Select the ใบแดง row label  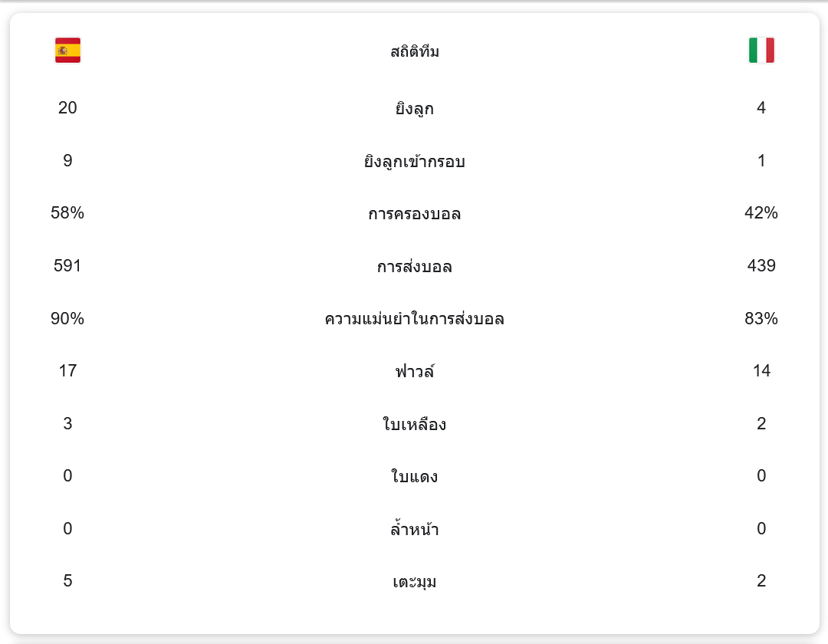415,477
